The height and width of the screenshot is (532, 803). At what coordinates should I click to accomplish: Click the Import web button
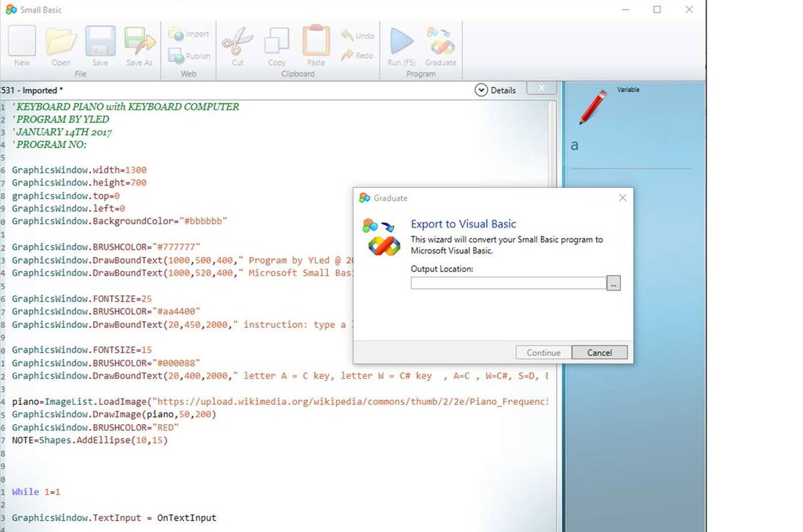[x=189, y=33]
